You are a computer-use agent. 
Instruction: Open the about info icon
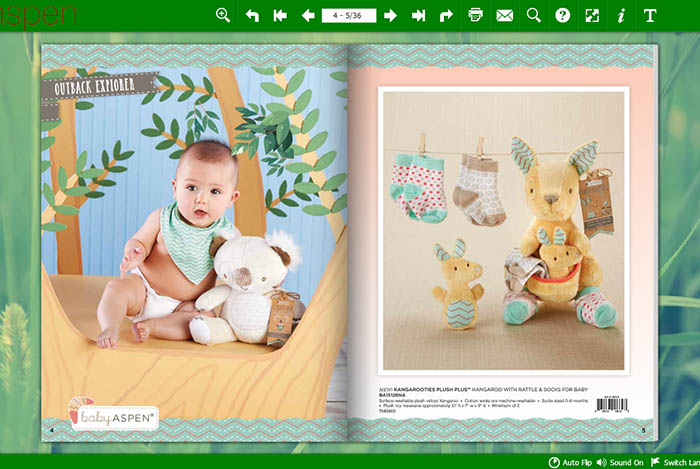pyautogui.click(x=621, y=15)
